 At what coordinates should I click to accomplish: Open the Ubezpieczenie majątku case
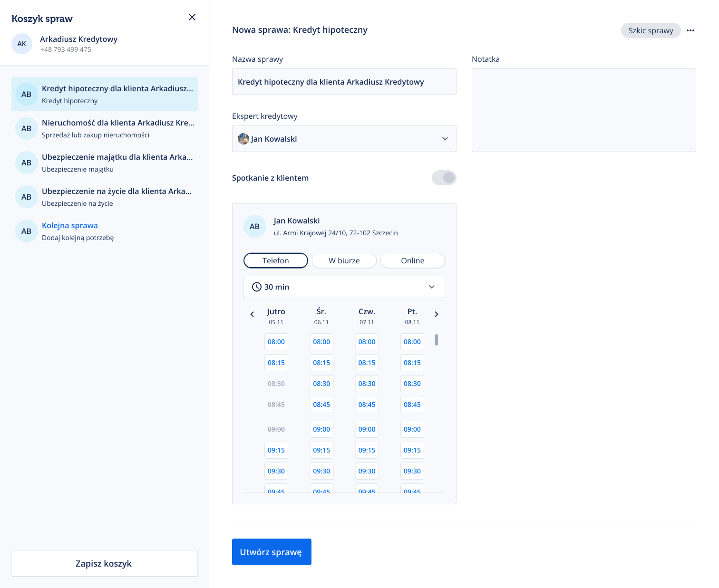[x=105, y=163]
